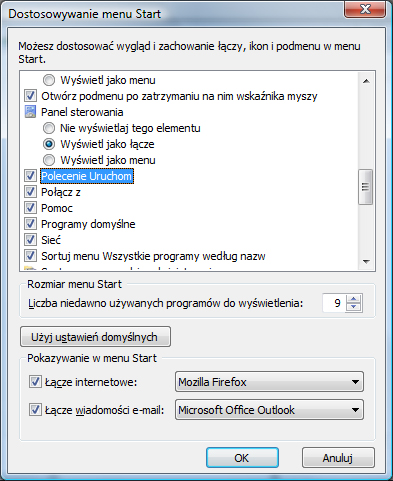Click the list scrollbar up arrow
Viewport: 393px width, 481px height.
point(366,81)
